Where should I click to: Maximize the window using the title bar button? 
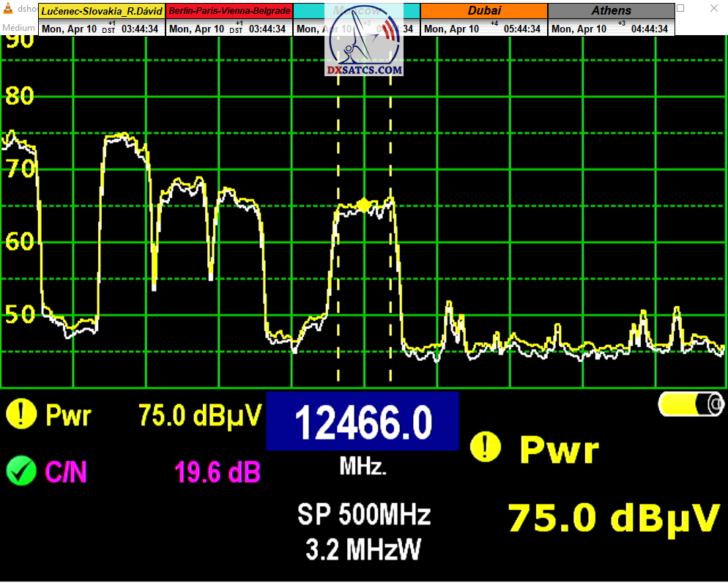(x=681, y=9)
